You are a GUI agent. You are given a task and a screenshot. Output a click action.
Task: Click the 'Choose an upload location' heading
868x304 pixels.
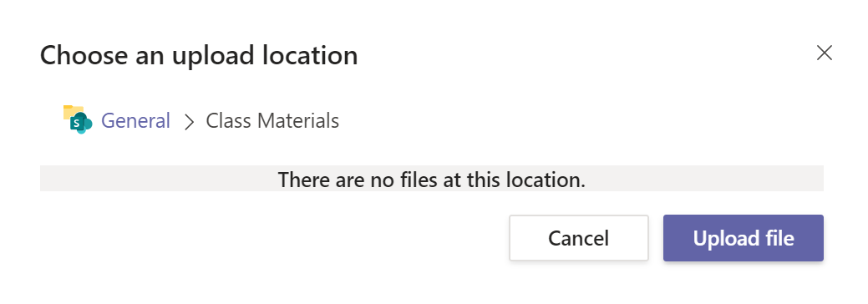click(x=199, y=55)
